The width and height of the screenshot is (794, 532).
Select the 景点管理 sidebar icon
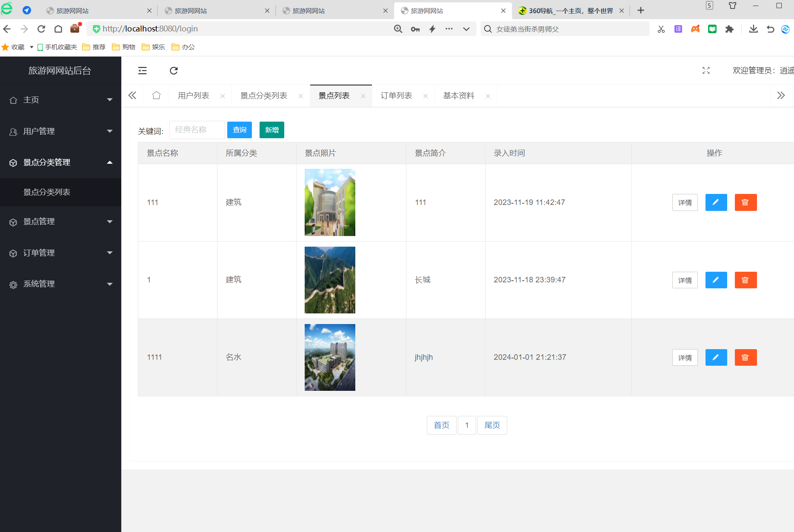click(13, 222)
